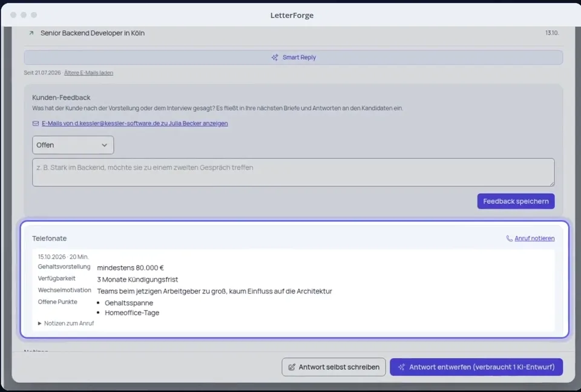Screen dimensions: 581x392
Task: Click the Homeoffice-Tage bullet point
Action: [132, 313]
